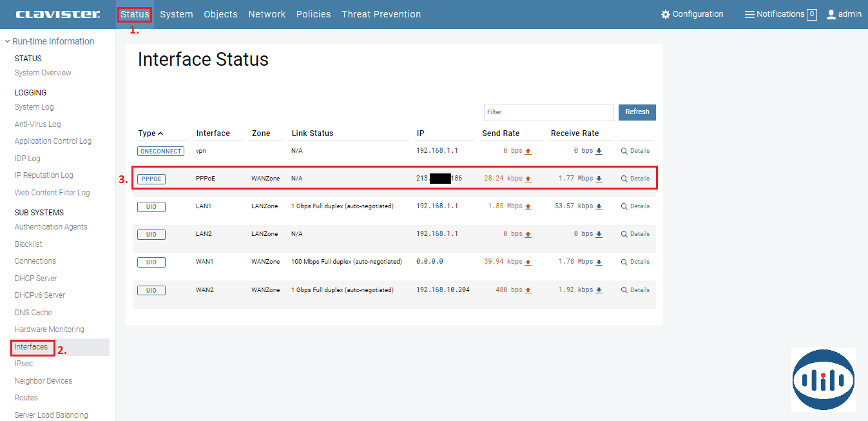Click the admin user icon
The width and height of the screenshot is (868, 421).
pos(831,14)
